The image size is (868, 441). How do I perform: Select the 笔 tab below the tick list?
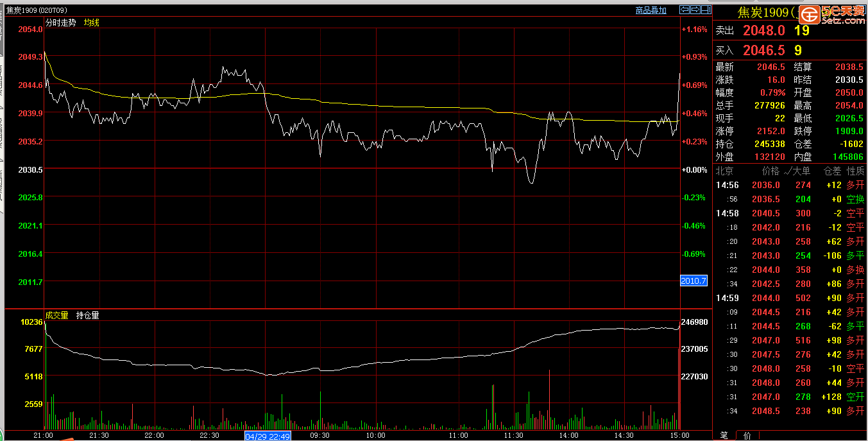tap(724, 435)
